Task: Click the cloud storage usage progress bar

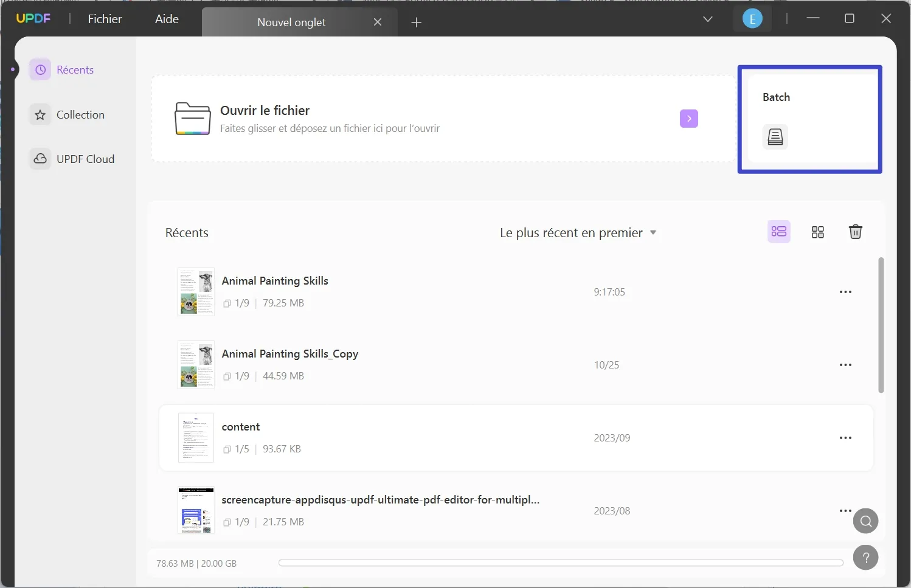Action: (561, 563)
